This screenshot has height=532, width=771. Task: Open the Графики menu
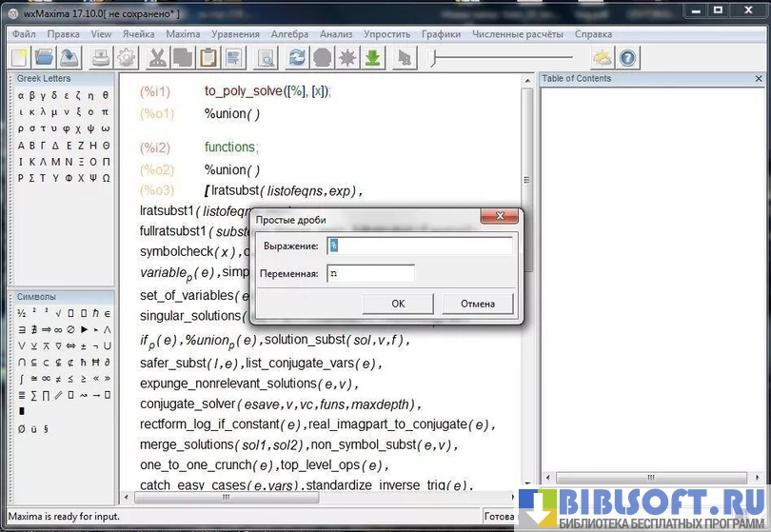click(x=441, y=34)
